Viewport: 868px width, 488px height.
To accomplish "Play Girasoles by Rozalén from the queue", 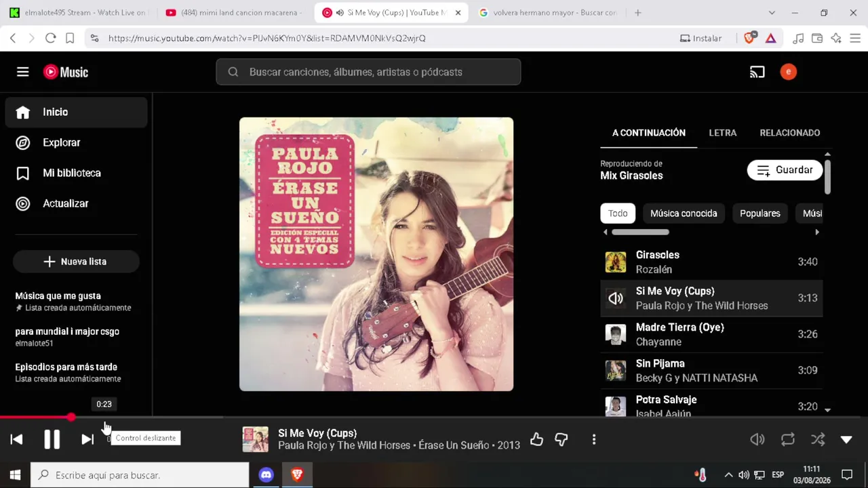I will (711, 262).
